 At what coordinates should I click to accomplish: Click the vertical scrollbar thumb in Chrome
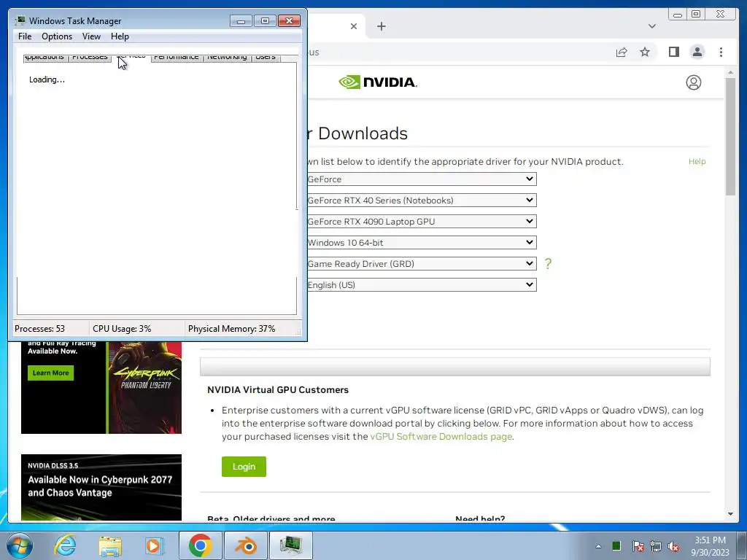click(x=730, y=136)
